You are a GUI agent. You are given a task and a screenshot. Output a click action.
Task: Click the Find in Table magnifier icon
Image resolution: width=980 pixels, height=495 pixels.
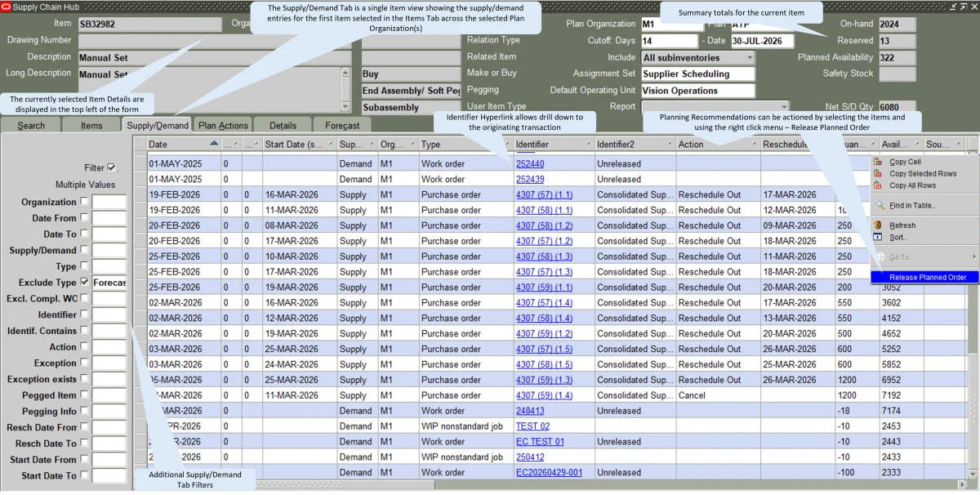click(x=879, y=205)
